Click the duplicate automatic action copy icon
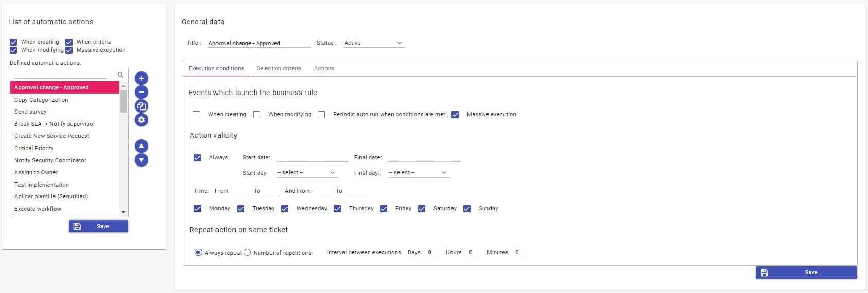The height and width of the screenshot is (293, 868). point(141,106)
